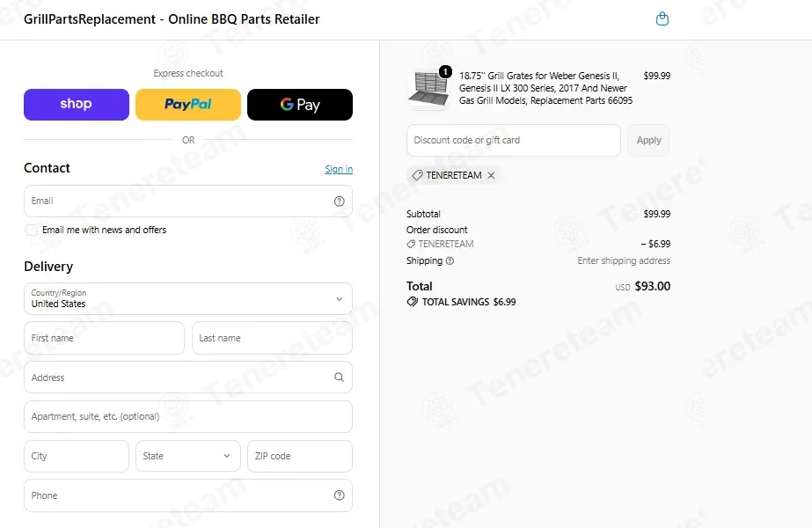Select the ZIP code field
Viewport: 812px width, 528px height.
300,456
